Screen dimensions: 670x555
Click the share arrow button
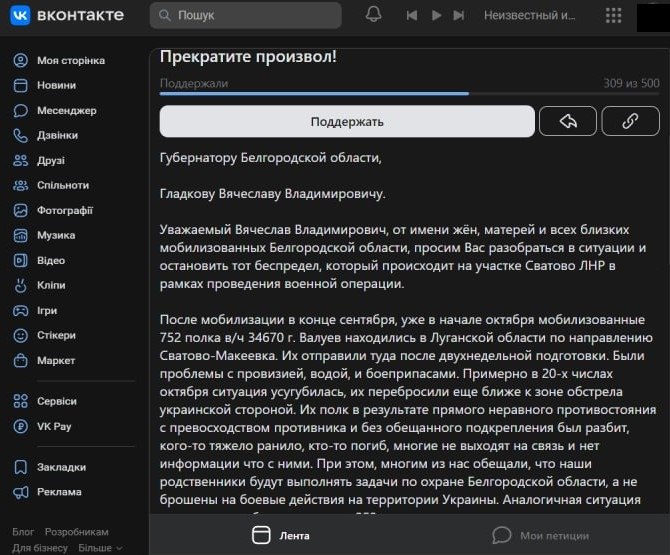tap(567, 121)
